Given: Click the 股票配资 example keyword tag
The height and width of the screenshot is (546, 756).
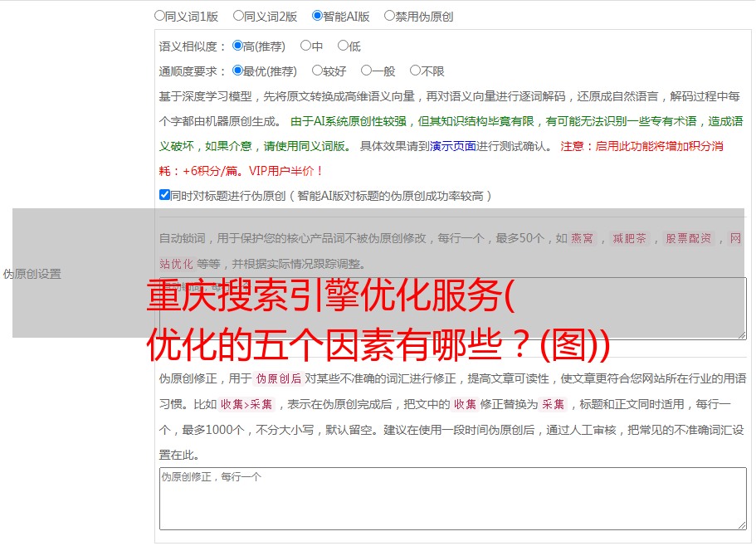Looking at the screenshot, I should tap(689, 238).
